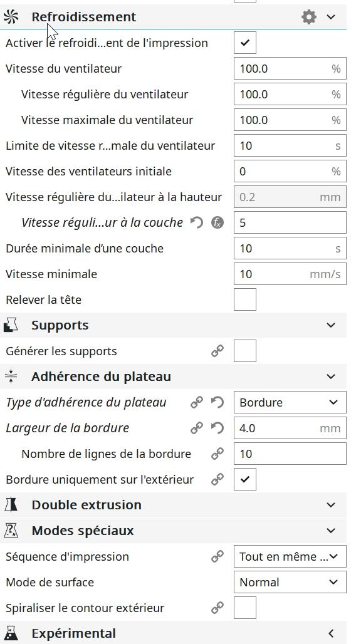Click link icon beside Nombre de lignes de la bordure
Screen dimensions: 351x644
coord(217,454)
